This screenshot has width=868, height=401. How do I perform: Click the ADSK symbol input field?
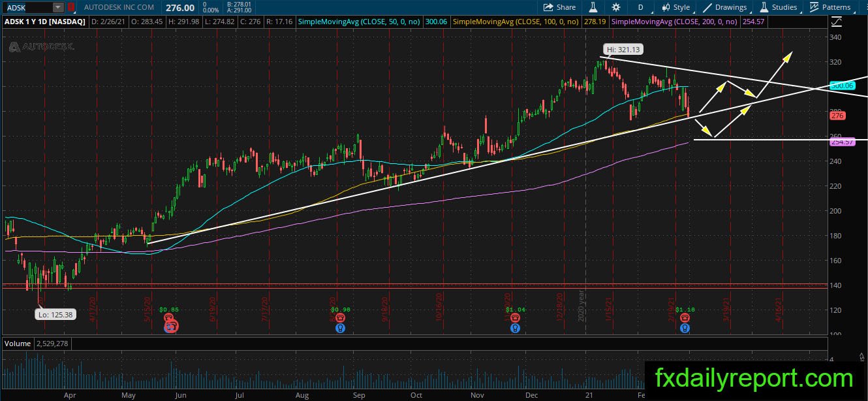28,7
